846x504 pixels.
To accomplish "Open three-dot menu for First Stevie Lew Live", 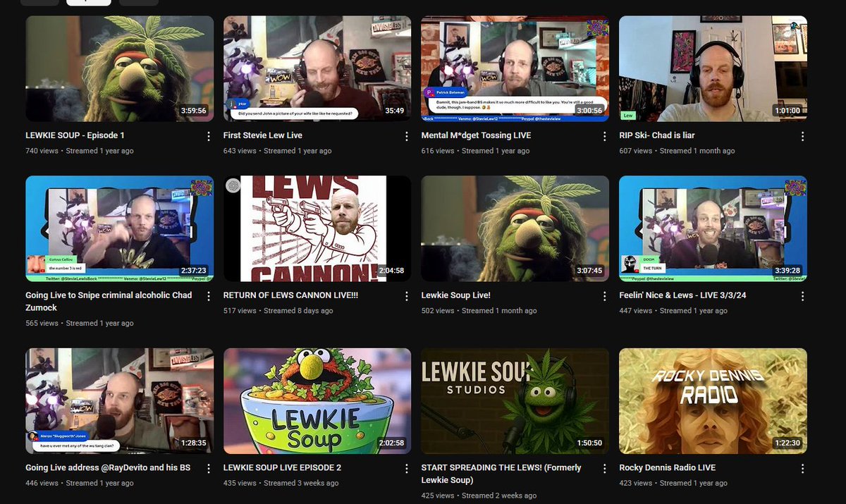I will pyautogui.click(x=406, y=135).
